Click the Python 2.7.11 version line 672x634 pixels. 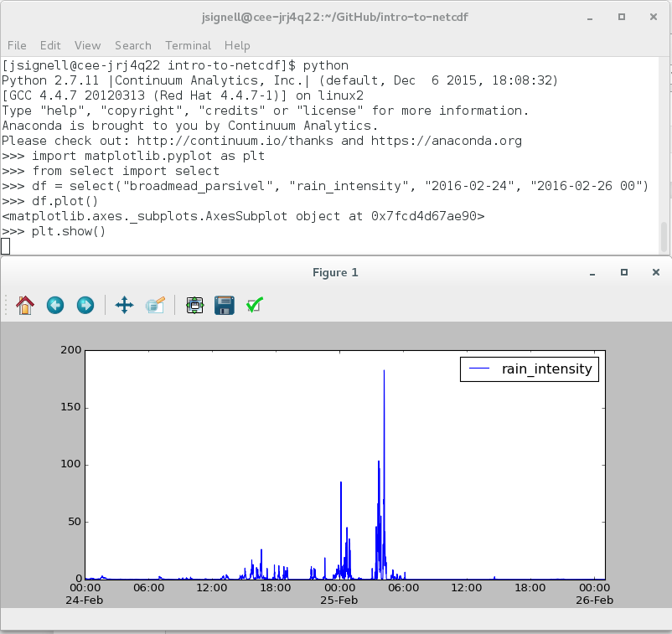click(x=280, y=80)
